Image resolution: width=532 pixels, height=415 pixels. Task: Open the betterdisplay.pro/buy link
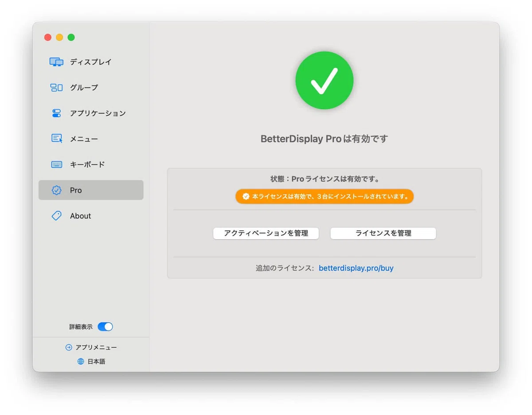click(x=356, y=268)
